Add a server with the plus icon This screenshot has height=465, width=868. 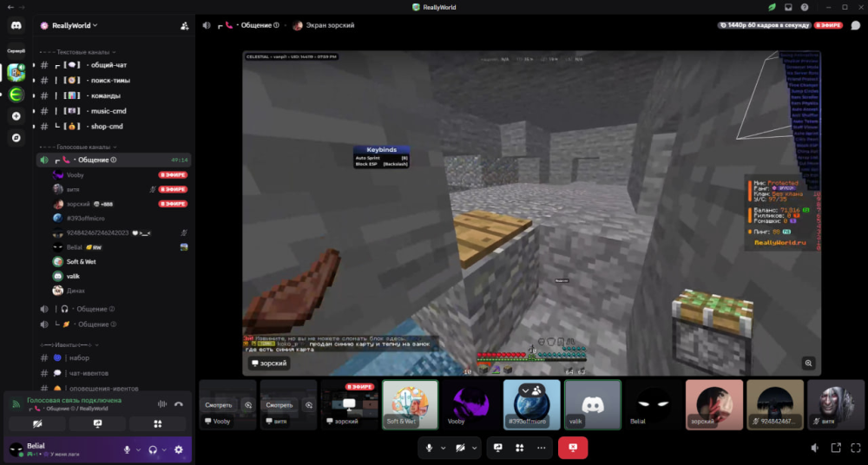[16, 116]
